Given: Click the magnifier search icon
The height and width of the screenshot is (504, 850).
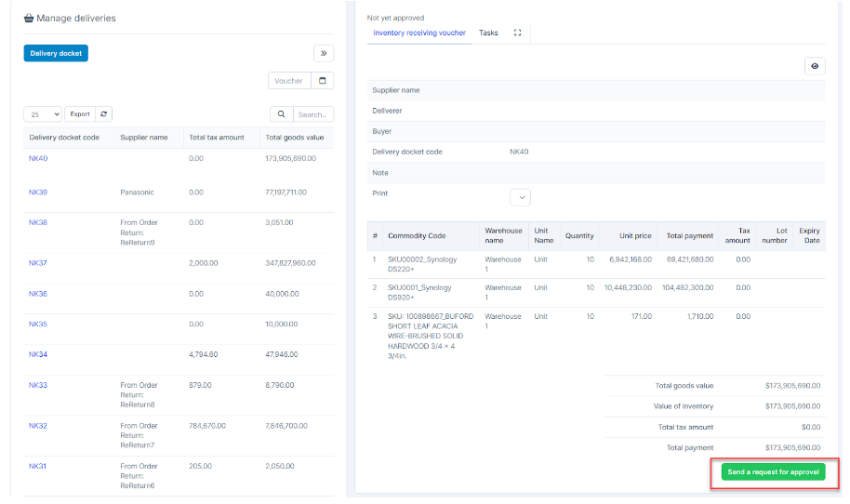Looking at the screenshot, I should click(282, 114).
